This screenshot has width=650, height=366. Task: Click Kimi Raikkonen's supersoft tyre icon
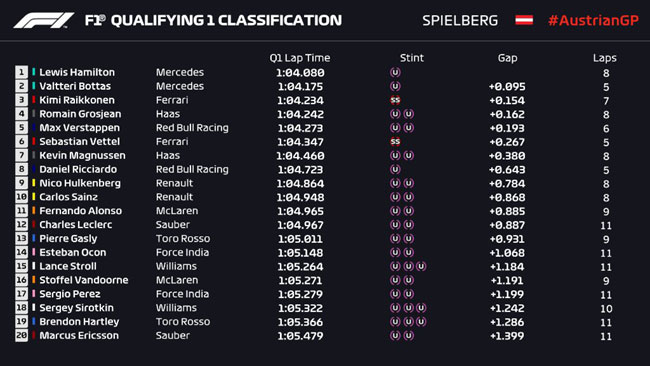click(x=395, y=100)
